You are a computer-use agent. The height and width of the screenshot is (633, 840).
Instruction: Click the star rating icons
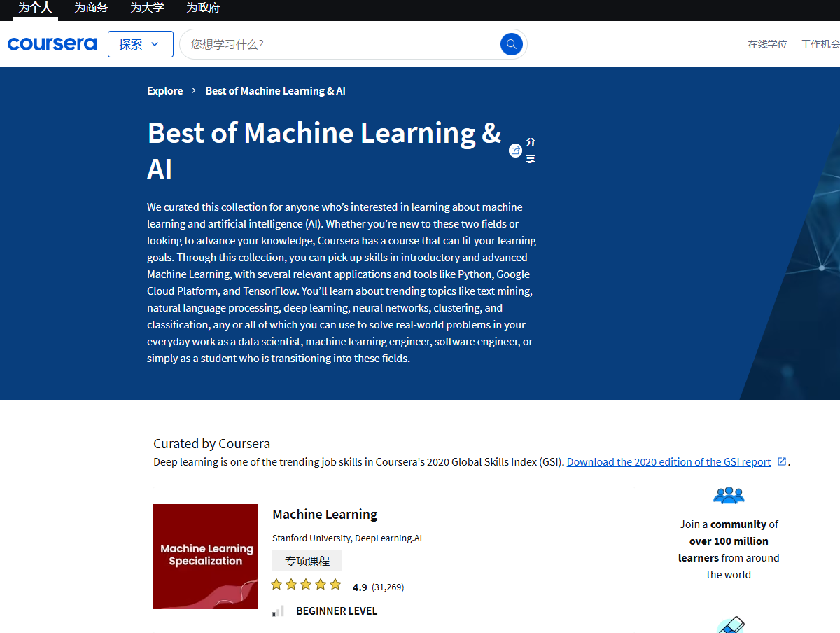pyautogui.click(x=306, y=585)
